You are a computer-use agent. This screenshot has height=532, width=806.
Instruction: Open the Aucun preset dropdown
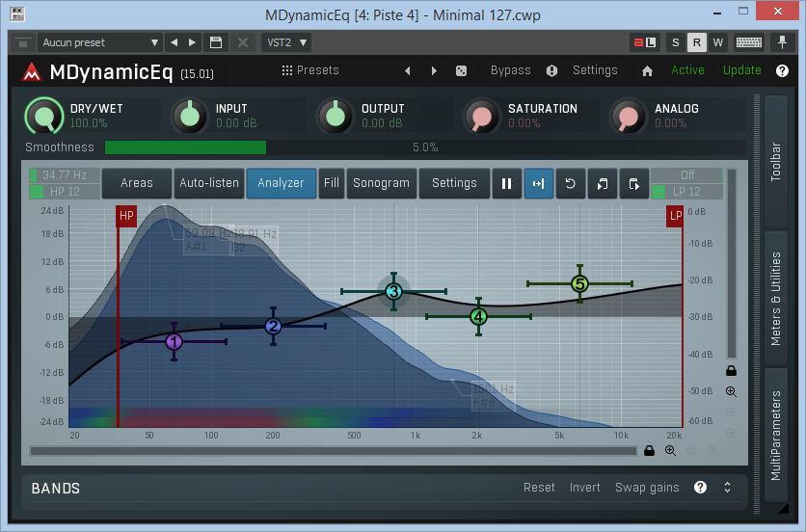[x=99, y=42]
